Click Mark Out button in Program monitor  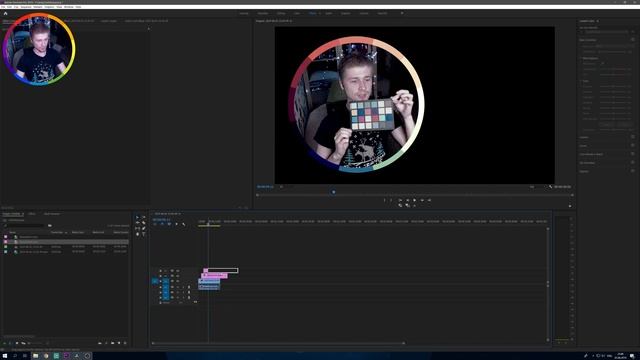[391, 200]
